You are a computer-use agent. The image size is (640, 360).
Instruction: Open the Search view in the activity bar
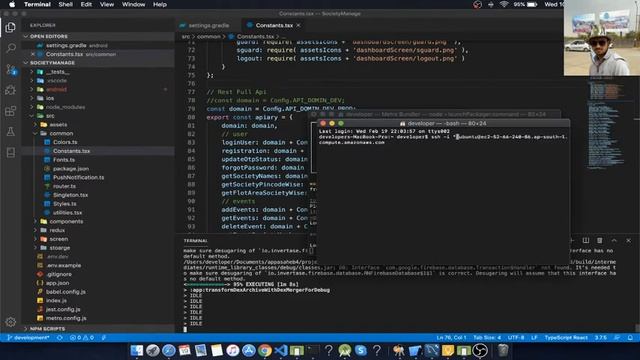(x=11, y=48)
